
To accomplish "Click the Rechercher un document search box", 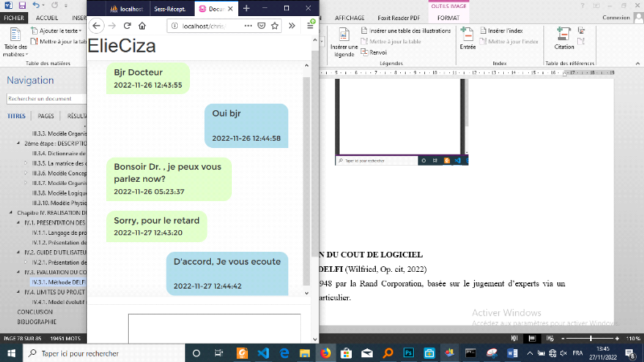I will [46, 98].
